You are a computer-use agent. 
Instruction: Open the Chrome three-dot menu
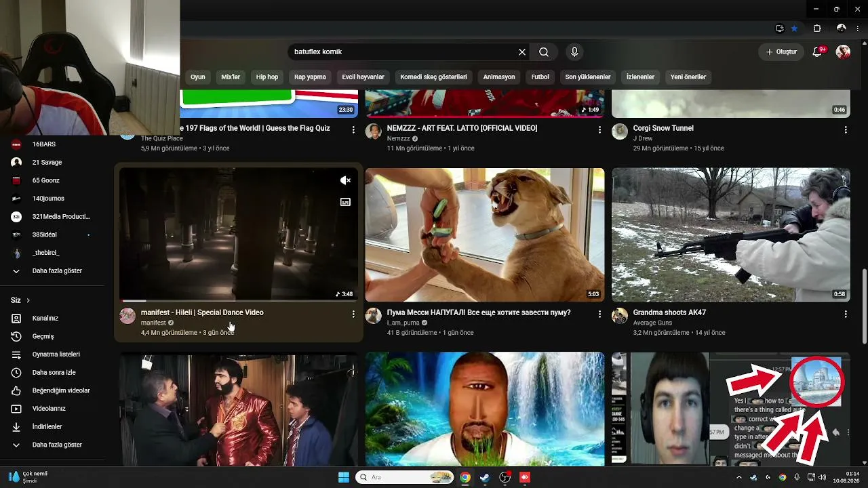point(859,28)
